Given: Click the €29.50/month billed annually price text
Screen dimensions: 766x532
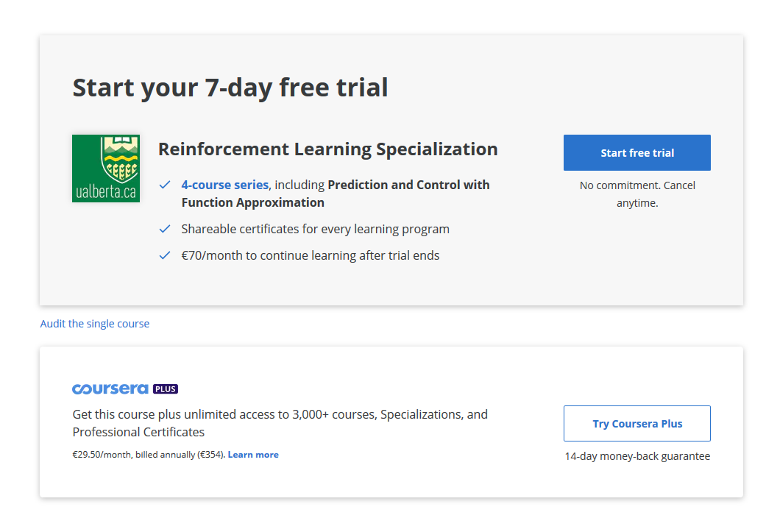Looking at the screenshot, I should coord(149,455).
